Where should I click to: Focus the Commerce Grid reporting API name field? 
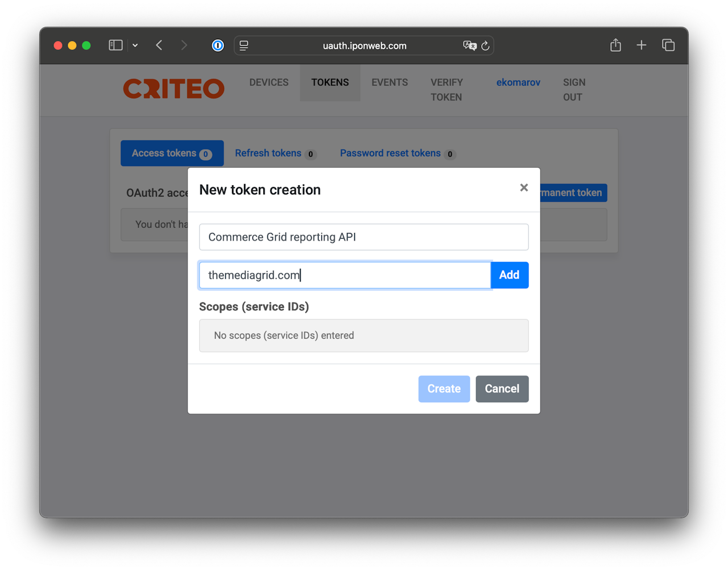(364, 237)
